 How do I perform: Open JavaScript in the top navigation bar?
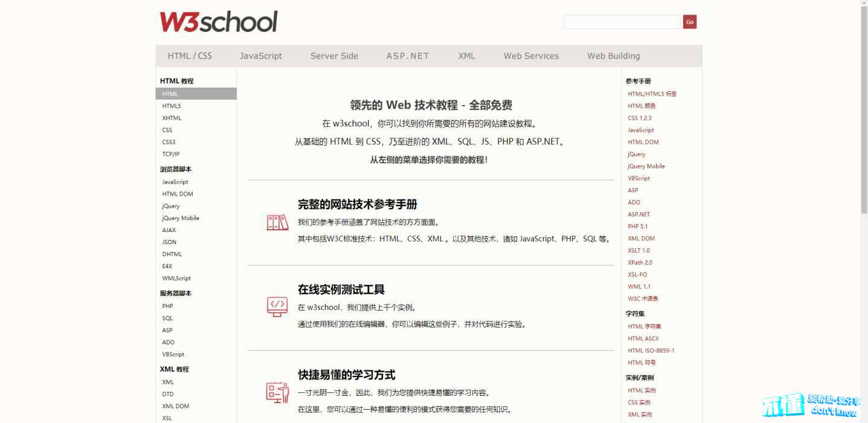pyautogui.click(x=261, y=56)
